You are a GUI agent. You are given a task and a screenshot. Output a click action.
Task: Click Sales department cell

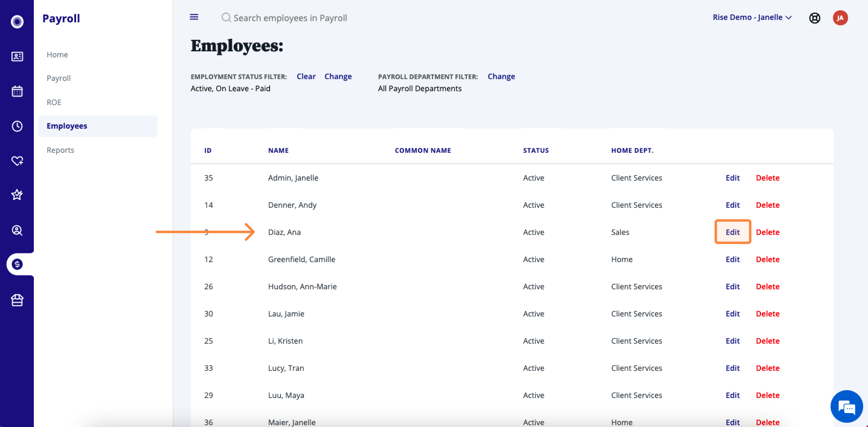pos(620,232)
